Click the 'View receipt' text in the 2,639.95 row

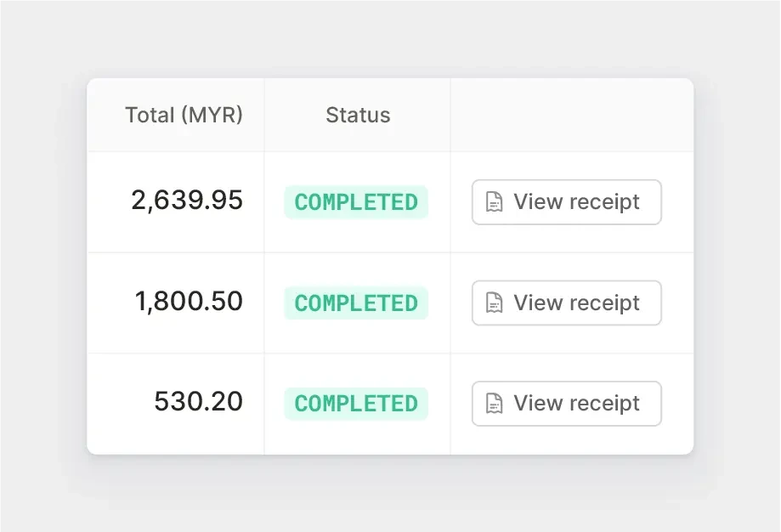click(576, 202)
